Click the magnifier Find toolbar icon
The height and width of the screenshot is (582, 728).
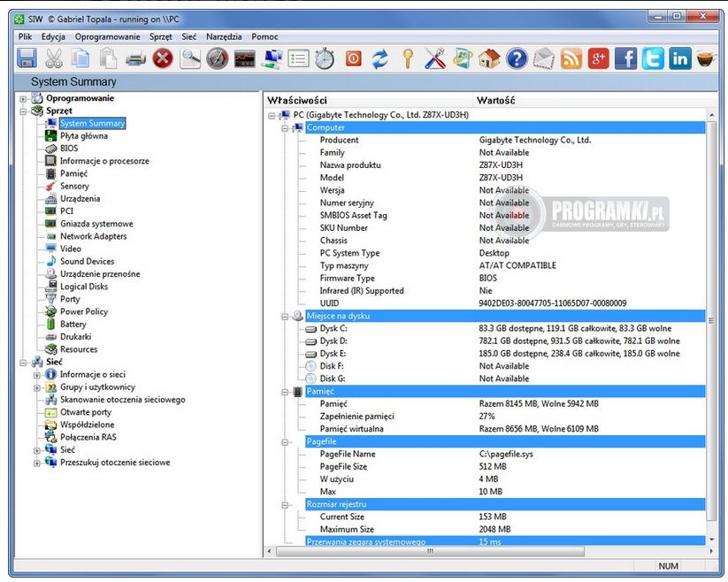(x=190, y=59)
